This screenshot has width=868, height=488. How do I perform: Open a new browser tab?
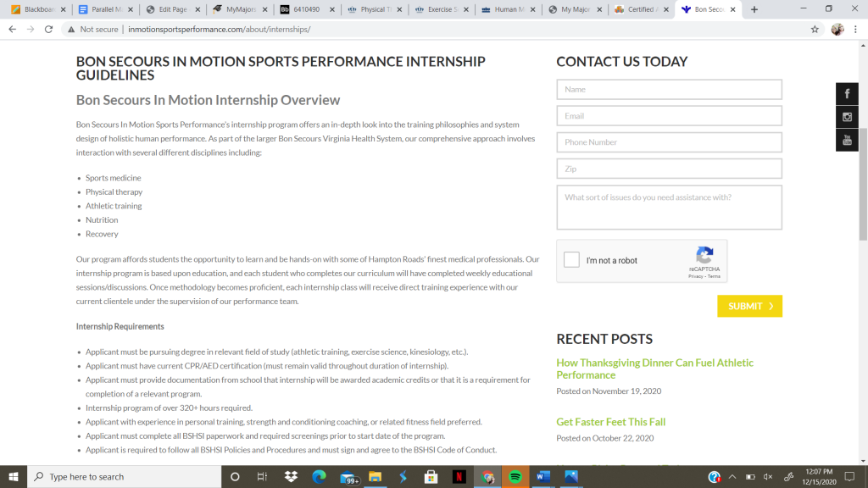tap(754, 9)
